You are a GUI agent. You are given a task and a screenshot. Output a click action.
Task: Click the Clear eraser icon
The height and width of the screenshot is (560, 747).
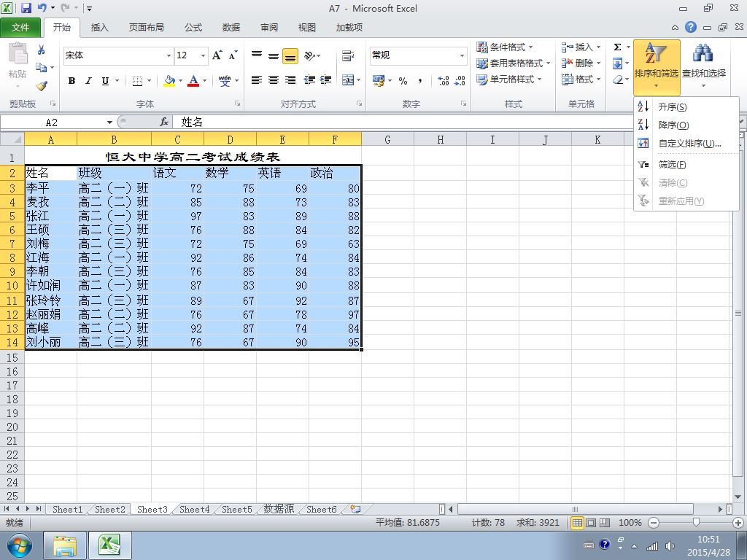(617, 79)
